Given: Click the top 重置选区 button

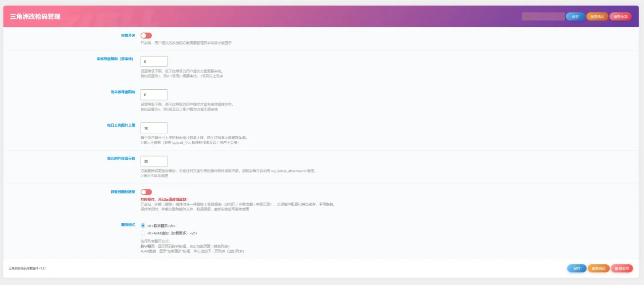Looking at the screenshot, I should pyautogui.click(x=597, y=16).
